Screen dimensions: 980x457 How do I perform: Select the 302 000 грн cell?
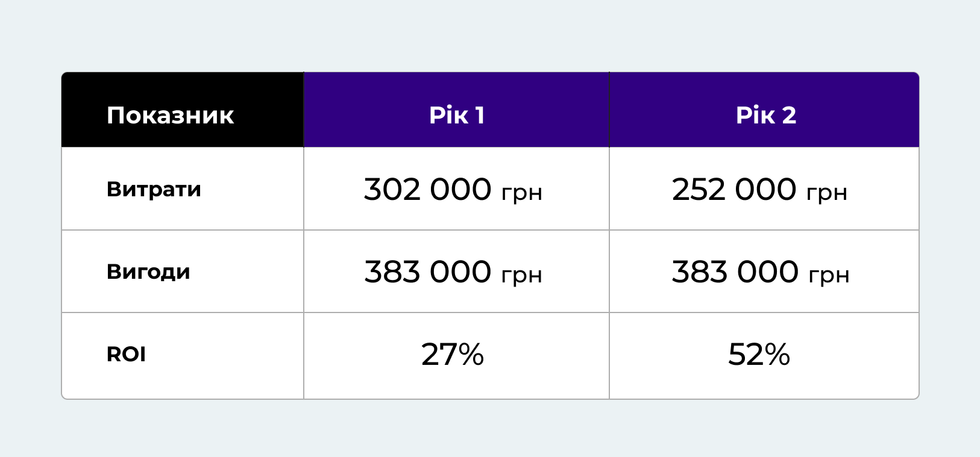(x=456, y=188)
